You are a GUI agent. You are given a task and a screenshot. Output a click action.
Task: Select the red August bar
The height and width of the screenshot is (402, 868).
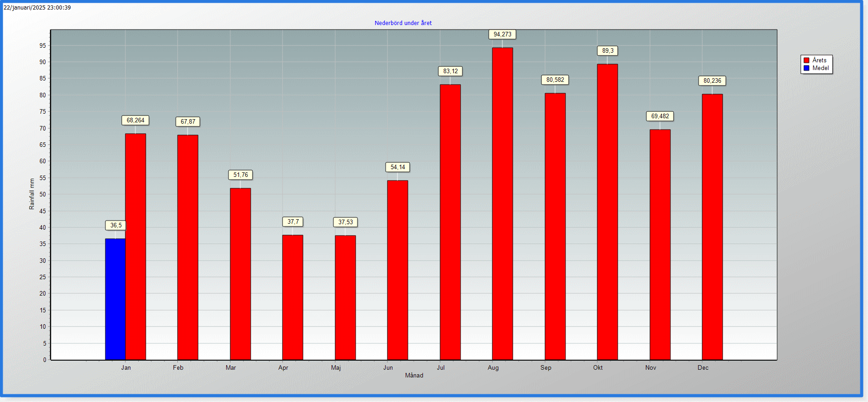coord(502,204)
